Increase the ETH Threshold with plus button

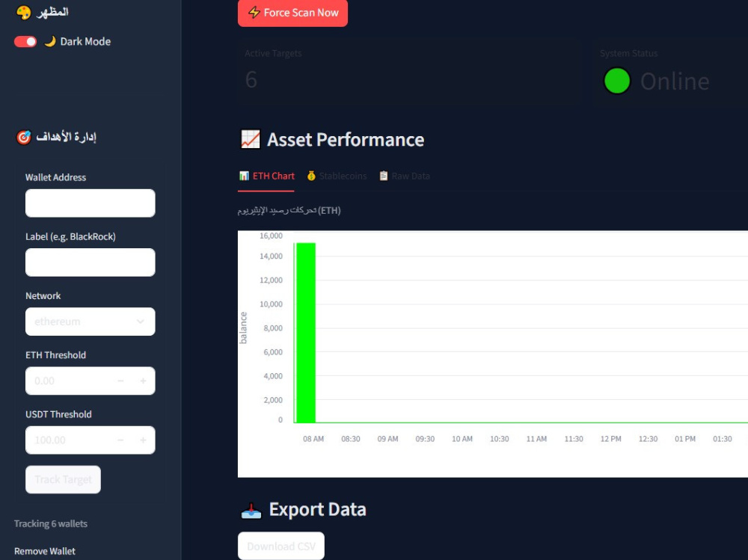(143, 381)
